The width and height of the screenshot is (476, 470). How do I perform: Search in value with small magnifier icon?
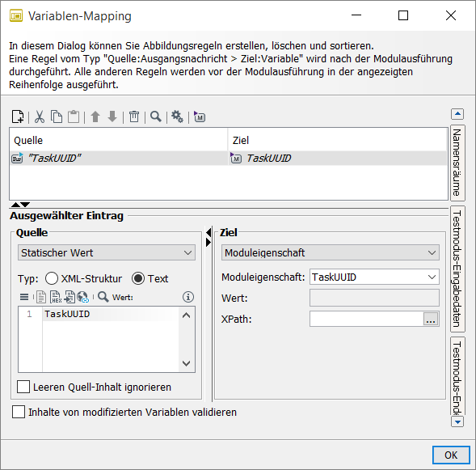(x=103, y=297)
